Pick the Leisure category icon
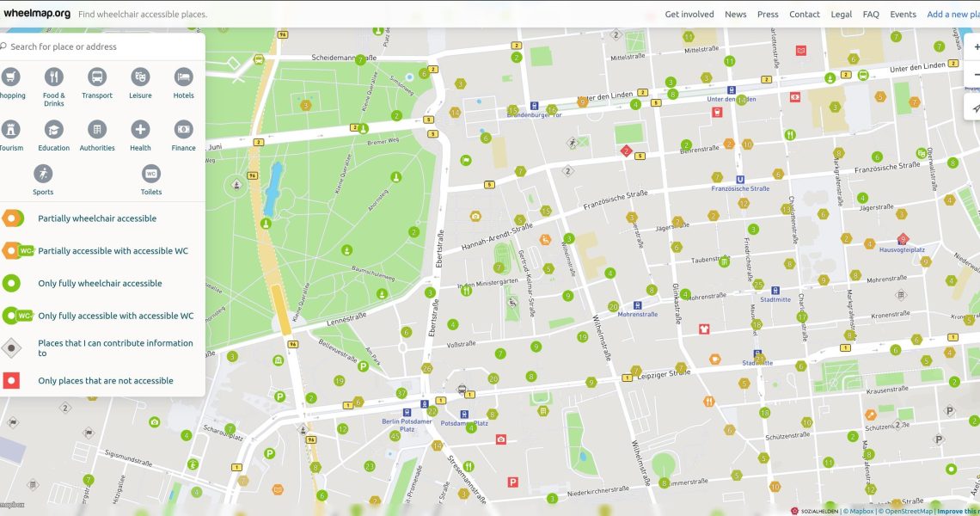The height and width of the screenshot is (516, 980). (140, 77)
